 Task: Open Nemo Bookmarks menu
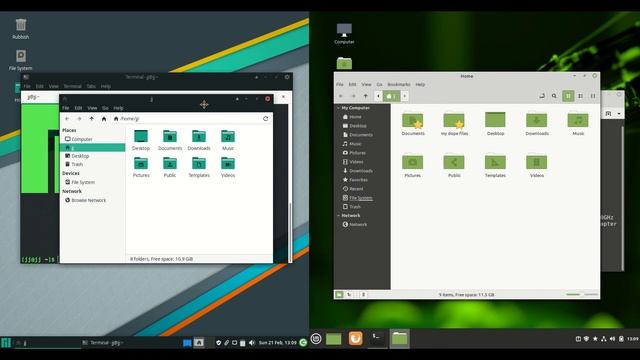(399, 84)
